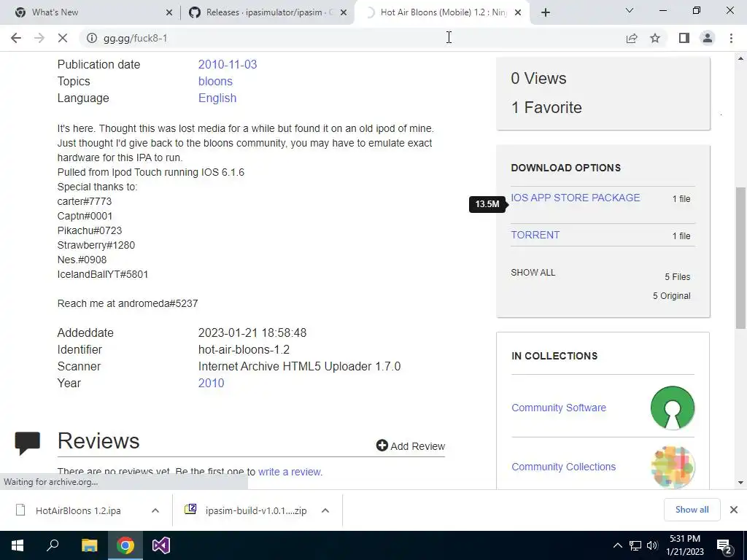Expand options for HotAirBloons 1.2.ipa download

point(155,510)
